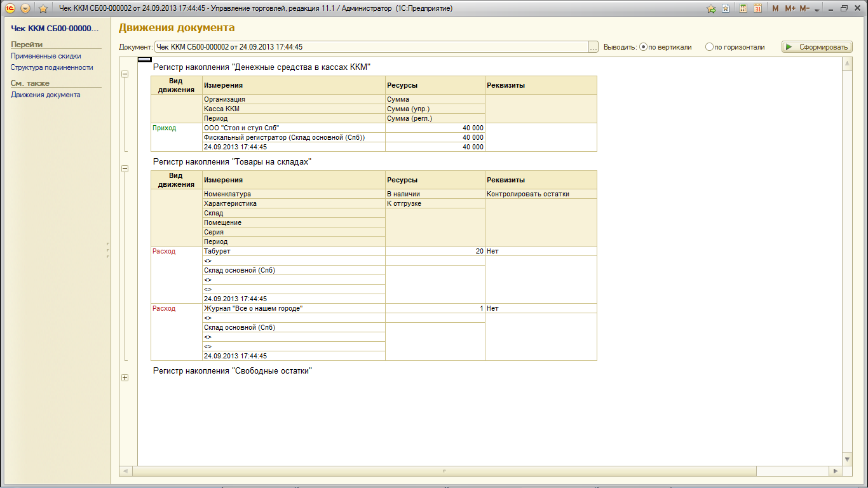Viewport: 868px width, 488px height.
Task: Open the calculator icon
Action: pyautogui.click(x=743, y=9)
